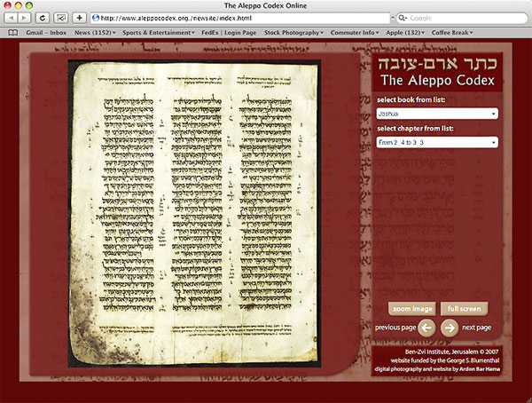Click the zoom image button
Image resolution: width=532 pixels, height=403 pixels.
click(x=412, y=309)
